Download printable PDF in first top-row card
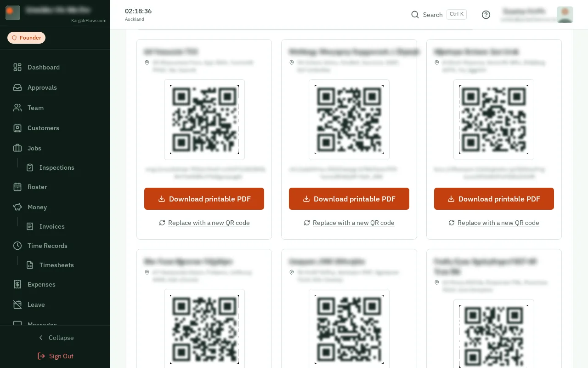 click(x=204, y=199)
